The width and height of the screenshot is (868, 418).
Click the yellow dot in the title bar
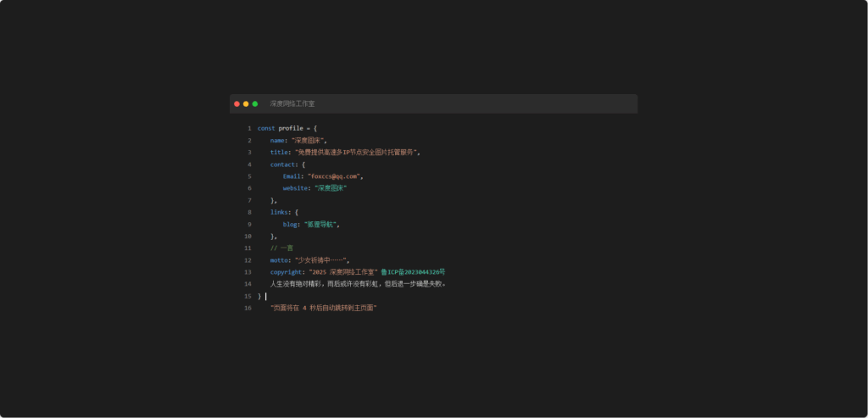246,103
